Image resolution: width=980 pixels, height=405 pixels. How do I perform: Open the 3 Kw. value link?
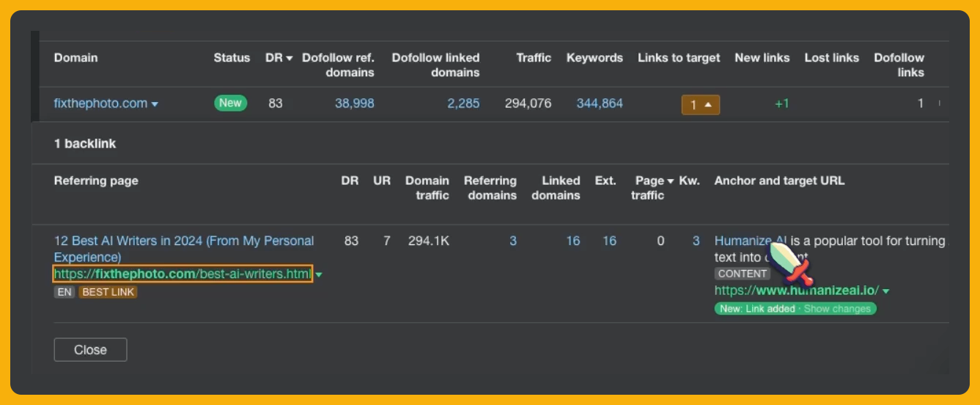point(696,241)
